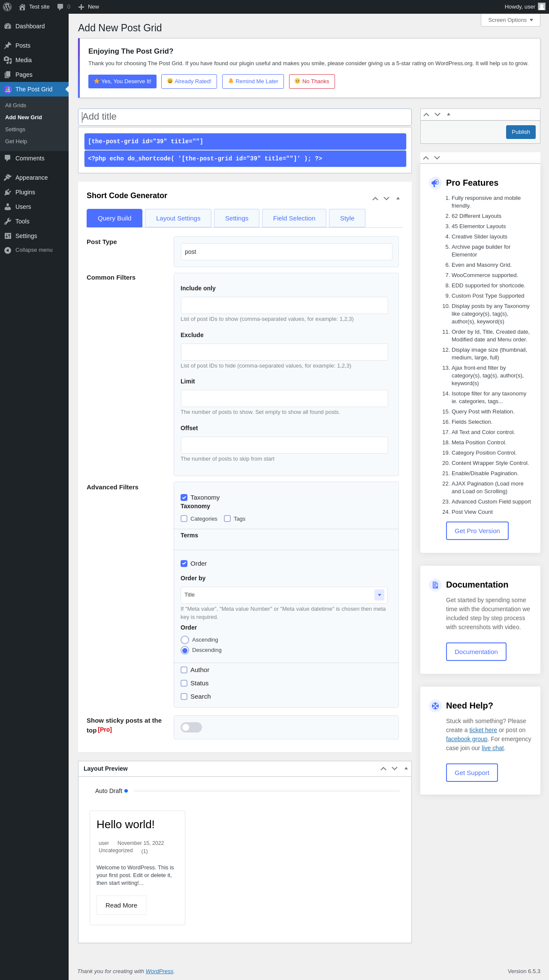
Task: Enable the Author advanced filter
Action: click(x=184, y=670)
